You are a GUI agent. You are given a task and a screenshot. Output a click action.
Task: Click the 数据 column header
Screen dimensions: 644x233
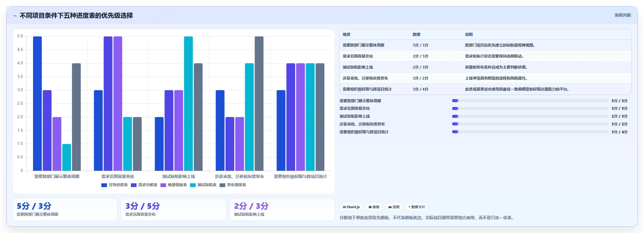[x=417, y=35]
